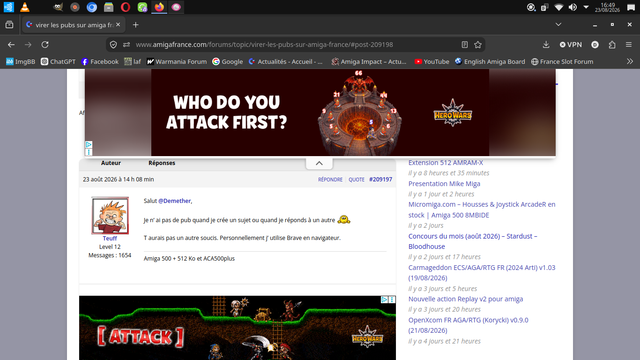Open 'Presentation Mike Miga' topic

[x=444, y=184]
